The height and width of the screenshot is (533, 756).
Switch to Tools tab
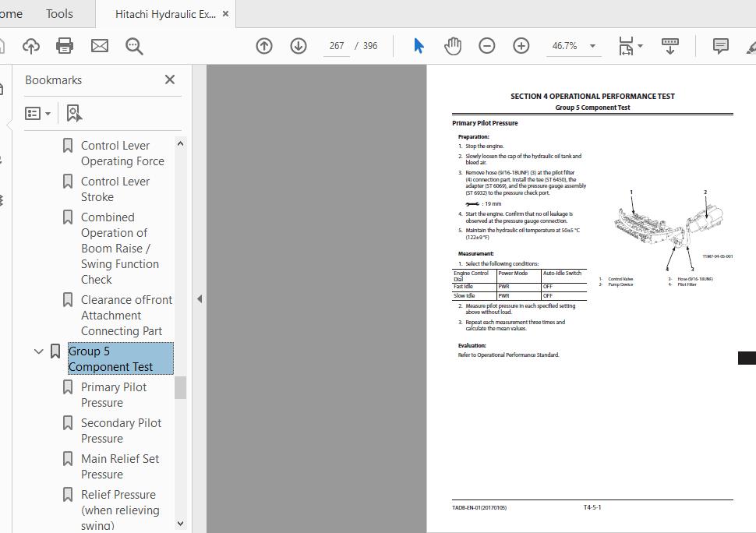[59, 14]
